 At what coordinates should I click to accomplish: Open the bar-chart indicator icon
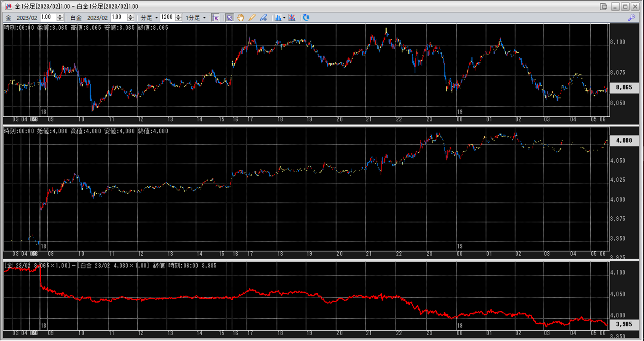[x=278, y=18]
